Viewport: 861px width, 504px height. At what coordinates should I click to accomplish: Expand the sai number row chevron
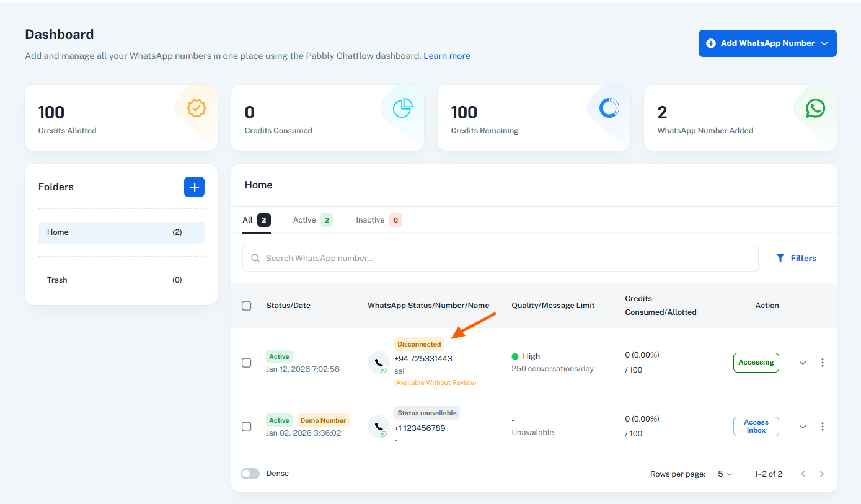[803, 363]
